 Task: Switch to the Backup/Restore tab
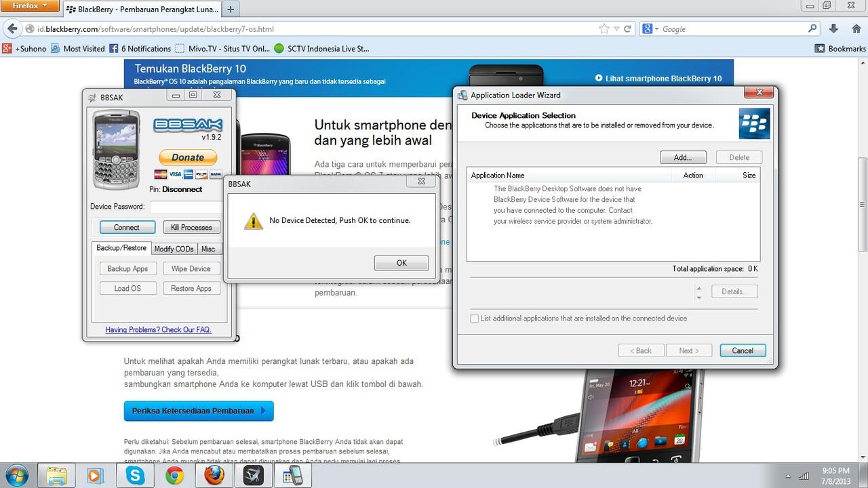121,248
